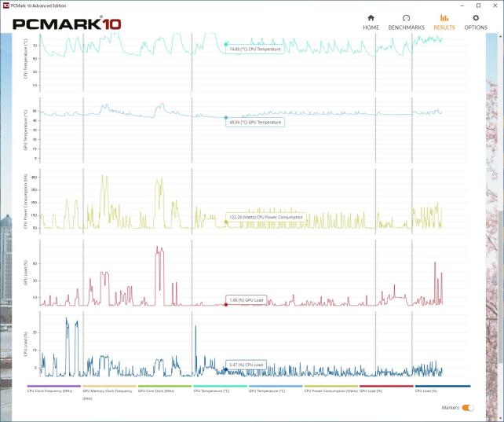The height and width of the screenshot is (422, 504).
Task: Click the 74.88 CPU Temperature tooltip
Action: point(254,50)
